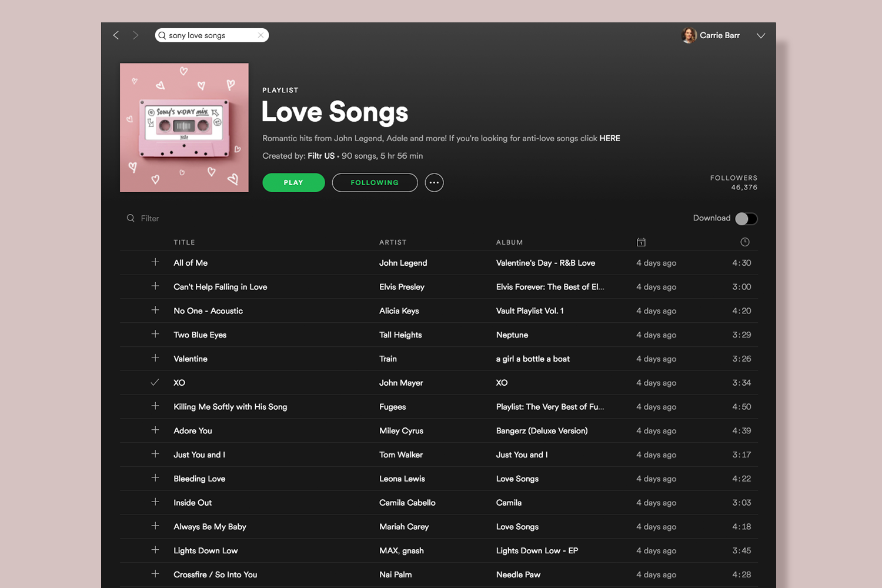Open artist Camila Cabello
882x588 pixels.
407,503
